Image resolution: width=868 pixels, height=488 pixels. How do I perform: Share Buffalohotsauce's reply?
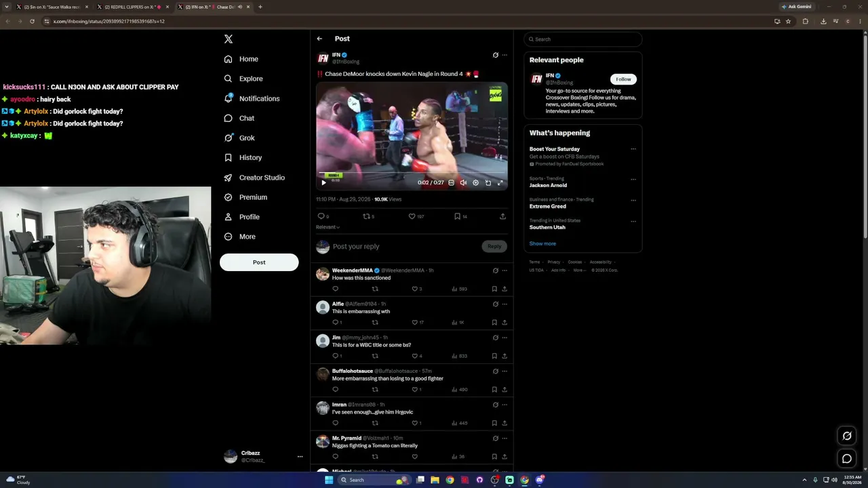[505, 390]
